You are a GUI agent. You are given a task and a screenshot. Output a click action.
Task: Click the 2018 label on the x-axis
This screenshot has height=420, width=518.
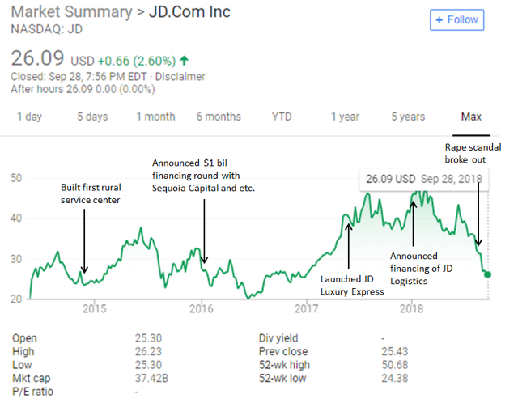(412, 308)
